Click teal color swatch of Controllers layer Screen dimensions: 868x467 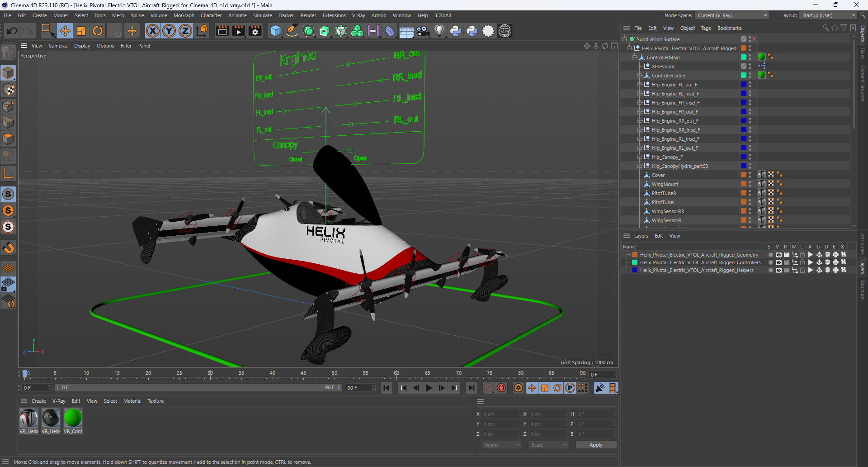635,262
